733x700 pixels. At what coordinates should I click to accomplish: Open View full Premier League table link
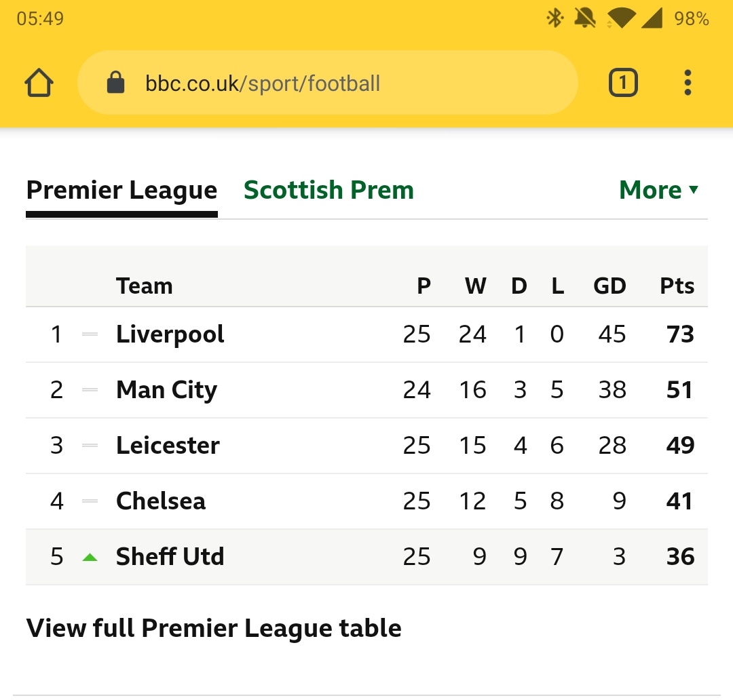[214, 629]
